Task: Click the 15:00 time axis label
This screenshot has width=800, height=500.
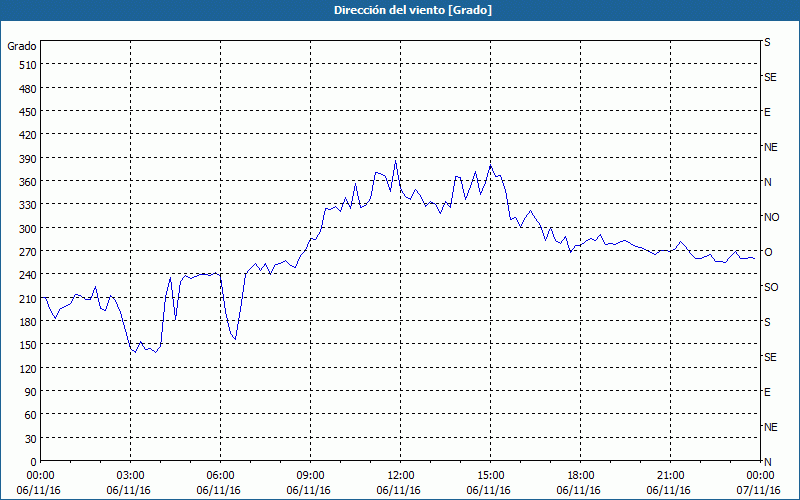Action: point(491,476)
